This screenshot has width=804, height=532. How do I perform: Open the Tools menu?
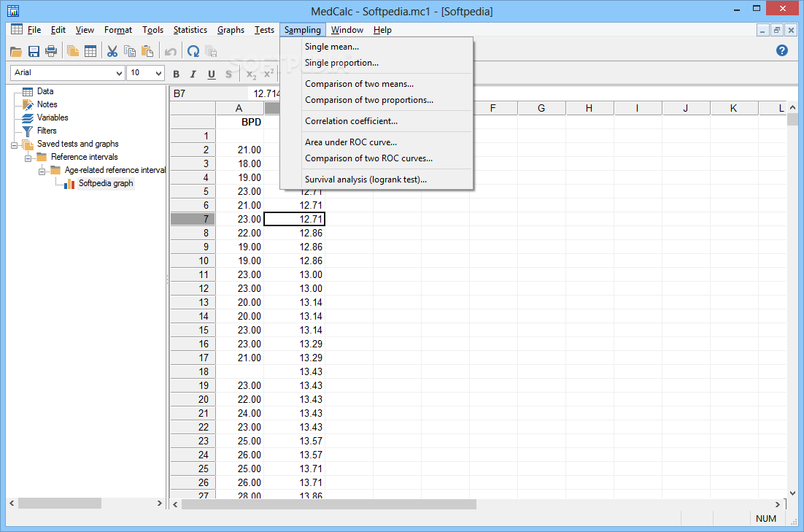coord(152,30)
